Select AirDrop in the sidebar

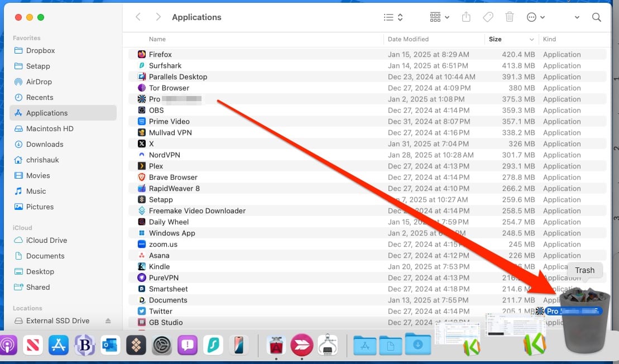(x=63, y=82)
